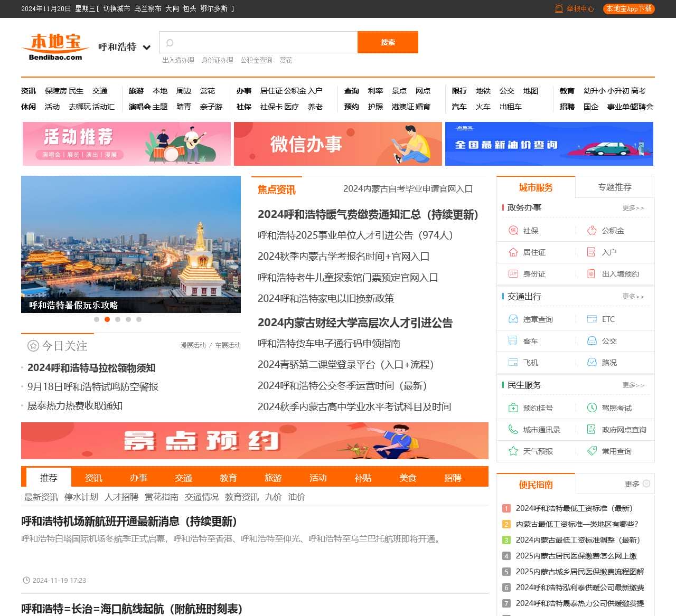This screenshot has height=616, width=676.
Task: Open the 公积金 service icon
Action: coord(591,231)
